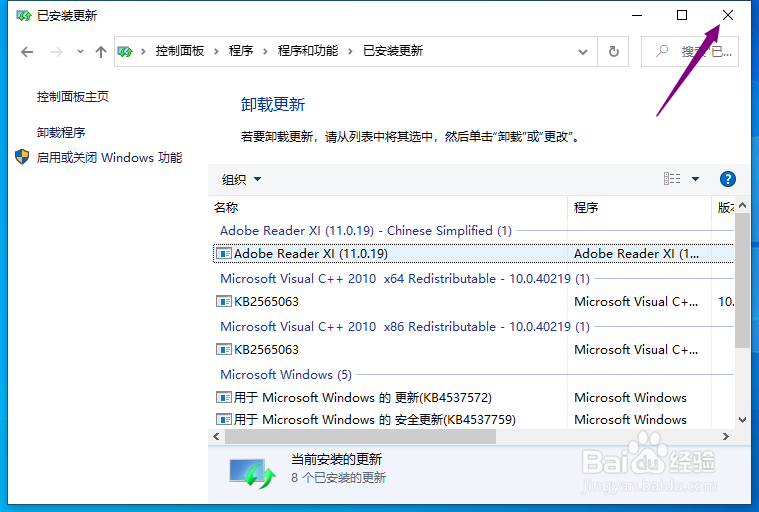Click icon of Adobe Reader XI (11.0.19) row
The image size is (759, 512).
(223, 254)
